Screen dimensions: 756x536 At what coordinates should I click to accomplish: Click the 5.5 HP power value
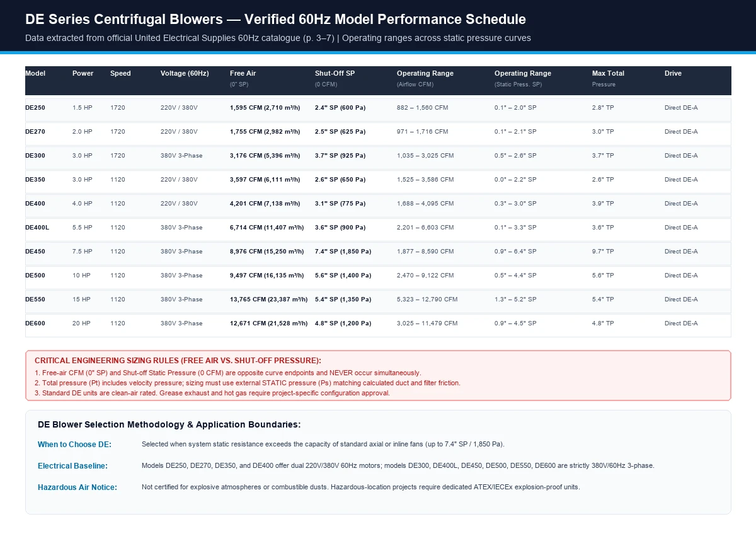(x=82, y=228)
